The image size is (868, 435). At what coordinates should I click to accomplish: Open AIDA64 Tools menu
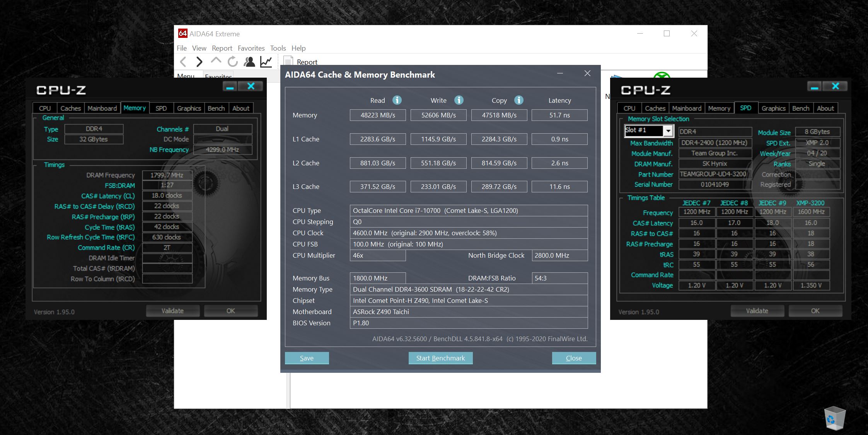(x=278, y=48)
